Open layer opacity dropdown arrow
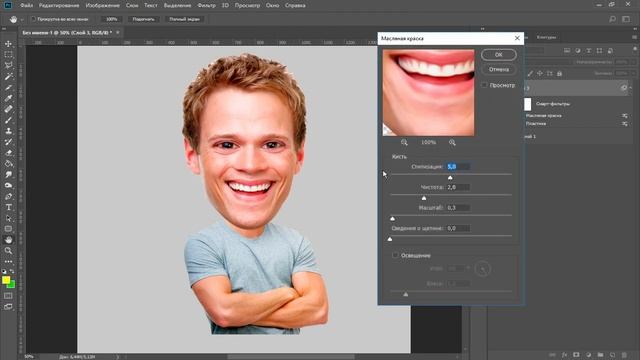Screen dimensions: 640x360 [x=633, y=62]
